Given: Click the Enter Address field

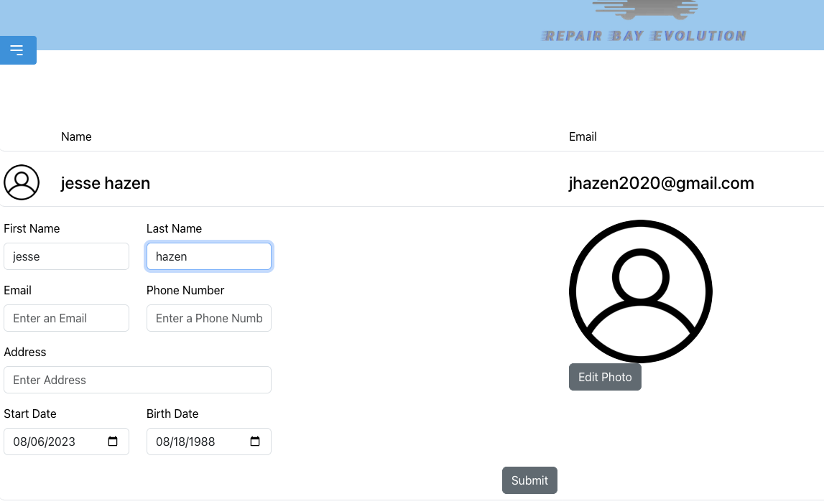Looking at the screenshot, I should (x=137, y=380).
